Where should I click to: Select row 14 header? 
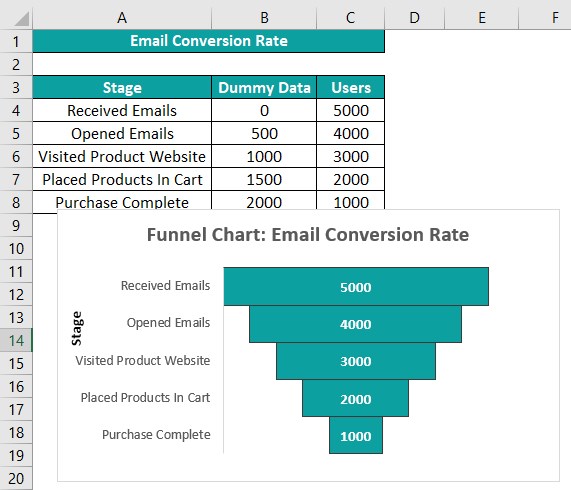(x=16, y=340)
